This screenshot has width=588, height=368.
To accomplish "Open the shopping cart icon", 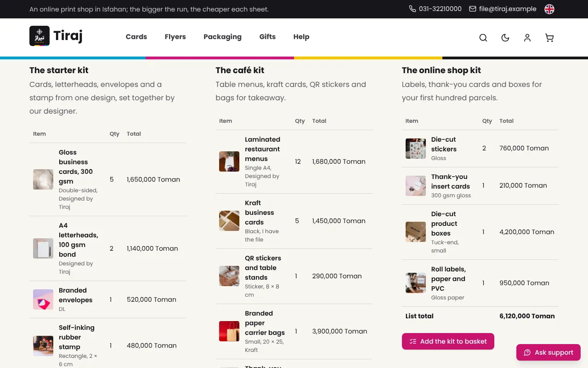I will tap(549, 38).
